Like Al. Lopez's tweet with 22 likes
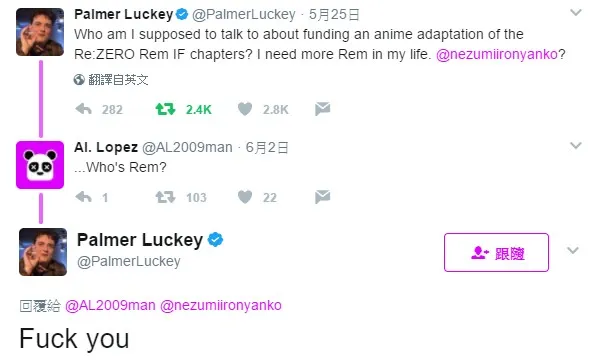Screen dimensions: 593x363 tap(245, 197)
